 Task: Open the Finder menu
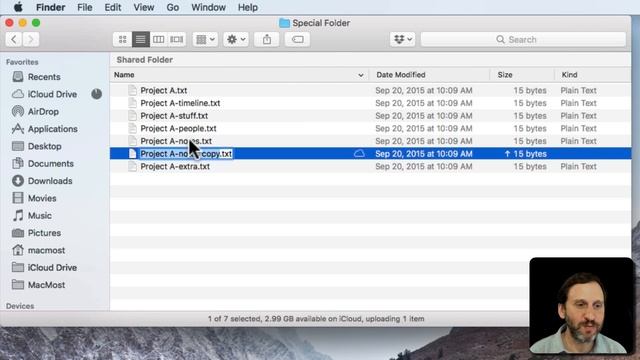click(x=51, y=7)
